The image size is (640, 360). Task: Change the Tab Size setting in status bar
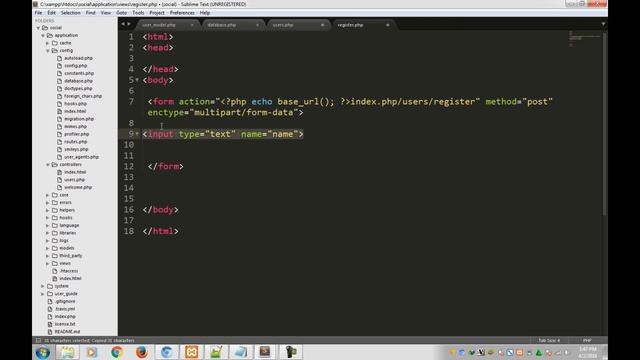coord(549,340)
